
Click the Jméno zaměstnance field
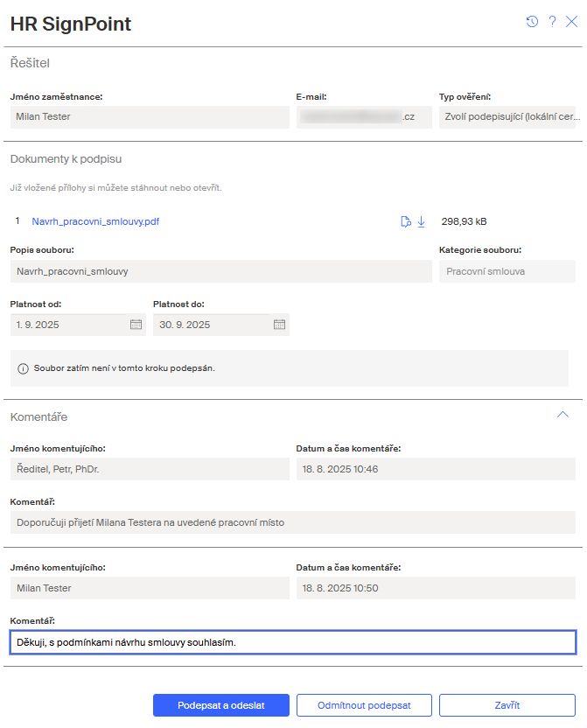click(x=150, y=117)
